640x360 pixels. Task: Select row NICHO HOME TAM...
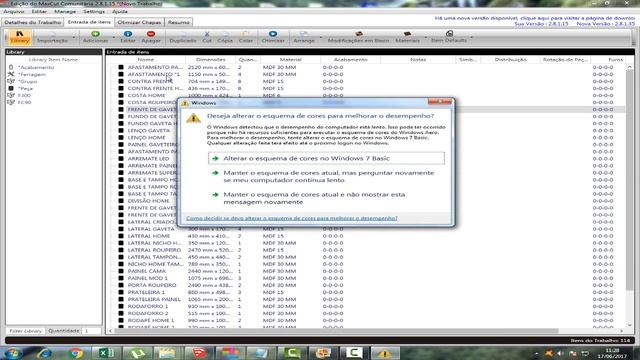click(x=365, y=264)
